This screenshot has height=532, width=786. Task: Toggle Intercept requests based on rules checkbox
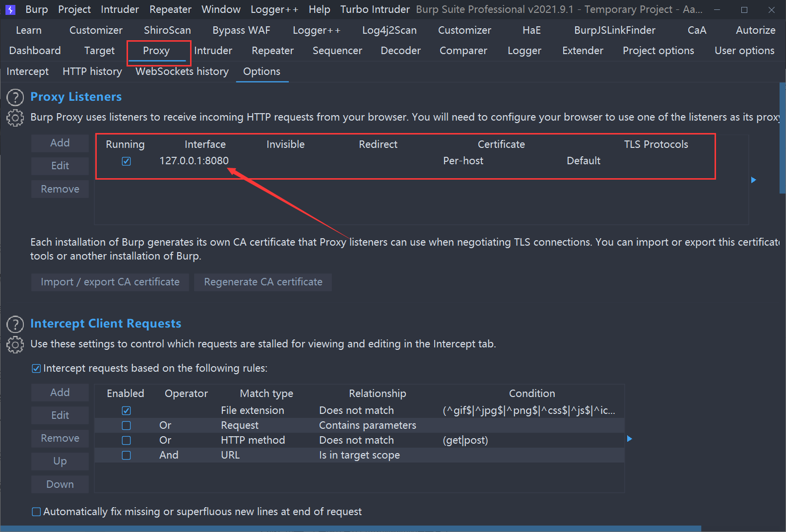point(36,368)
